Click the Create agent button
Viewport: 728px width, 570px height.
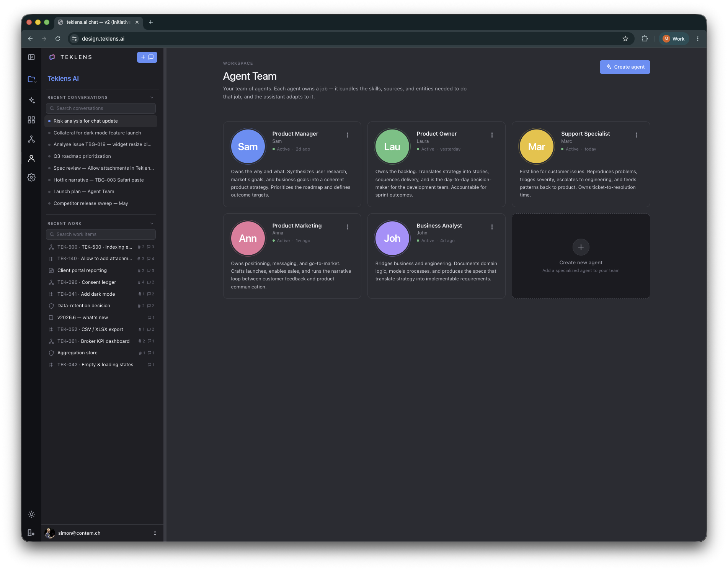(625, 67)
